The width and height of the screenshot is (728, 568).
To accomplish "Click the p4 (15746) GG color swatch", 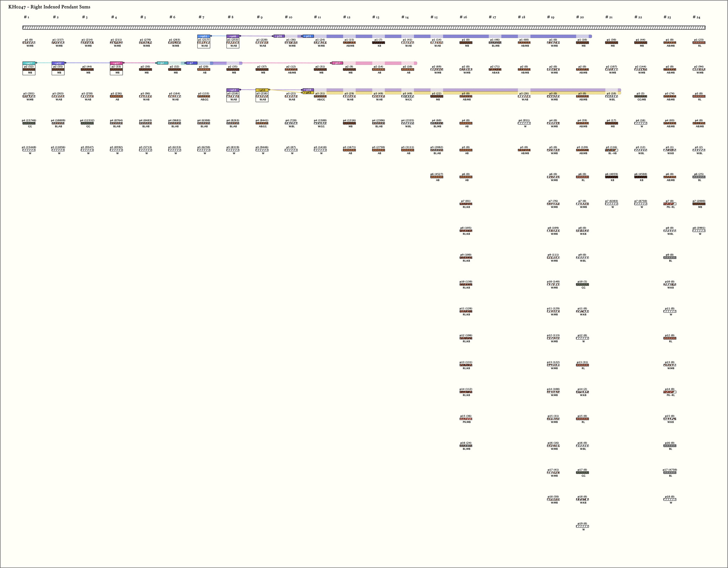I will (29, 123).
